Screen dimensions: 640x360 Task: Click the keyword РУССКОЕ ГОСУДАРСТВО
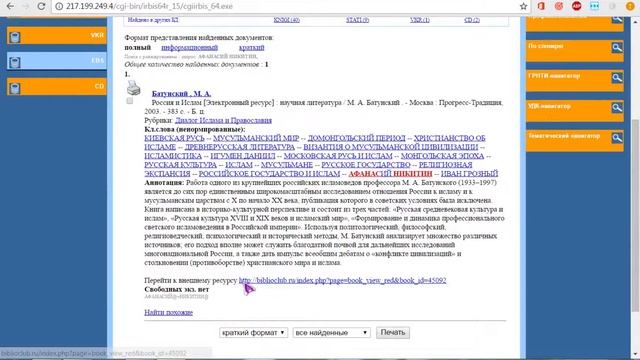point(366,165)
